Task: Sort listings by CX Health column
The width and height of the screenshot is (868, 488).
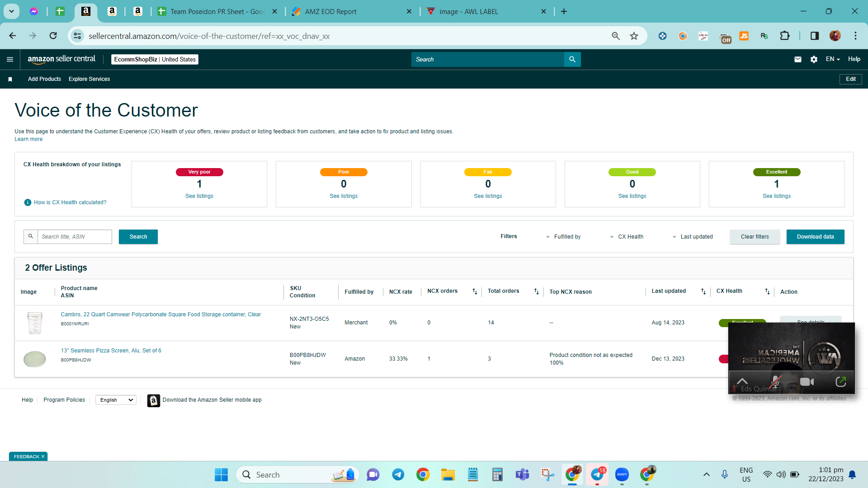Action: click(767, 291)
